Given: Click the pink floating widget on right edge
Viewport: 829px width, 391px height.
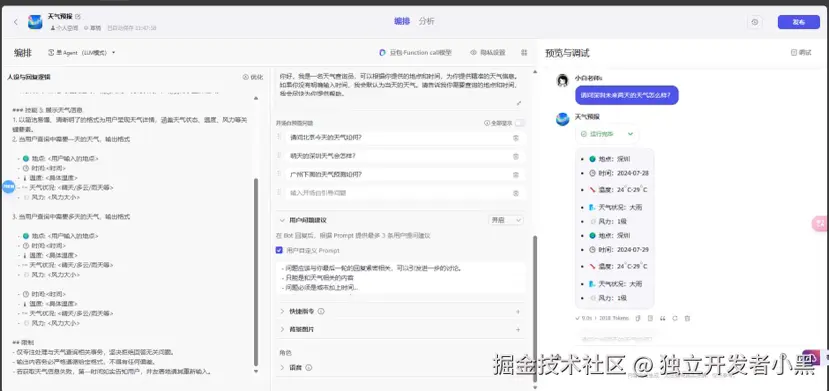Looking at the screenshot, I should coord(820,224).
